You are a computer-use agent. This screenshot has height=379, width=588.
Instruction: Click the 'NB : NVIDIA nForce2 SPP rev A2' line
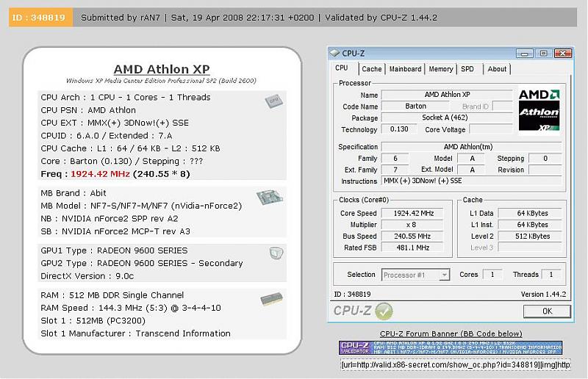click(x=110, y=219)
